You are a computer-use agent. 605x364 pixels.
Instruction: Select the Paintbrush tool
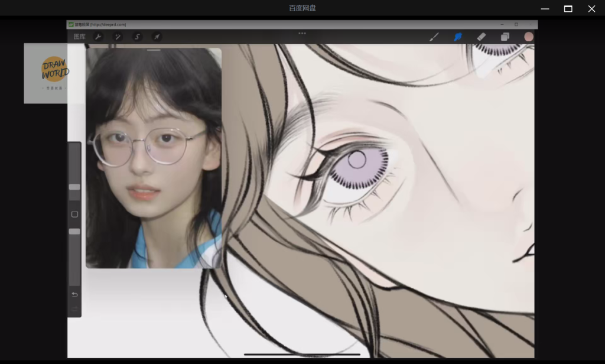pos(434,37)
